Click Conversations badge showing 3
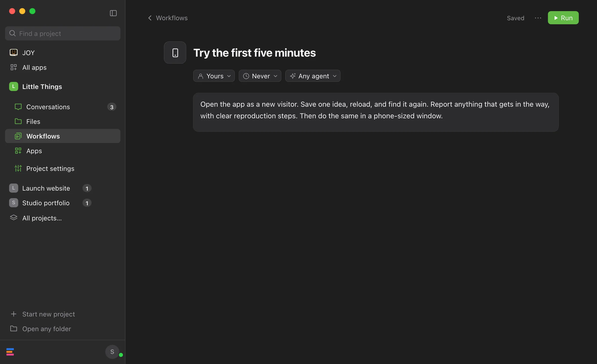 click(x=112, y=107)
